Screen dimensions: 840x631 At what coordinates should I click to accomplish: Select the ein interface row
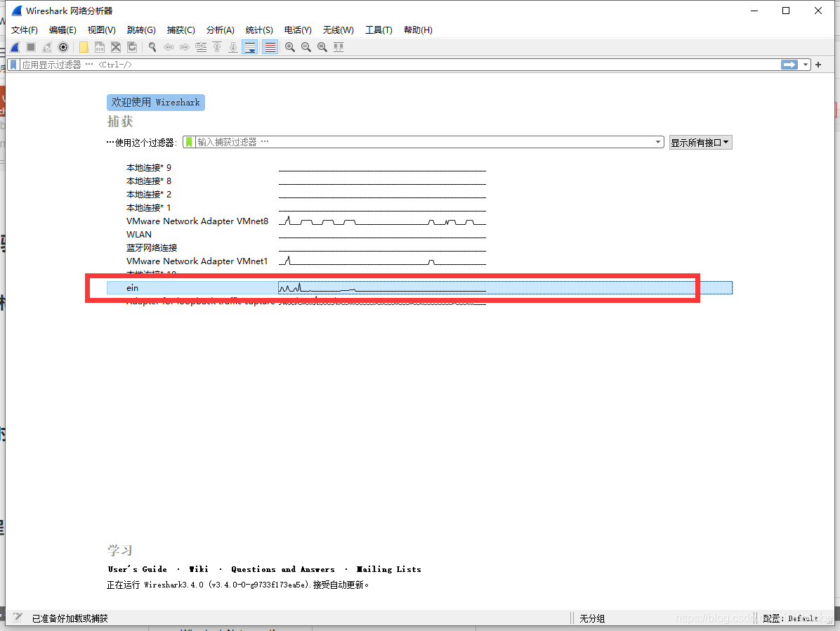[x=419, y=288]
